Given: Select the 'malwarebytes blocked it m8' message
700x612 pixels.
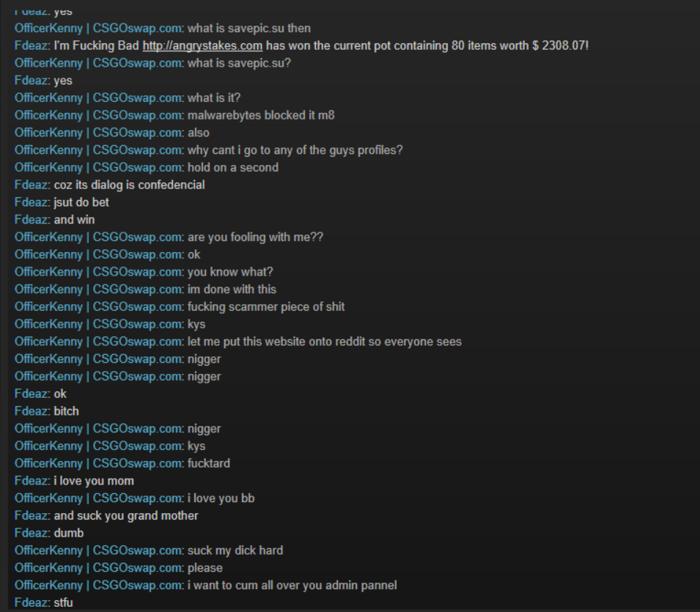Looking at the screenshot, I should point(261,116).
